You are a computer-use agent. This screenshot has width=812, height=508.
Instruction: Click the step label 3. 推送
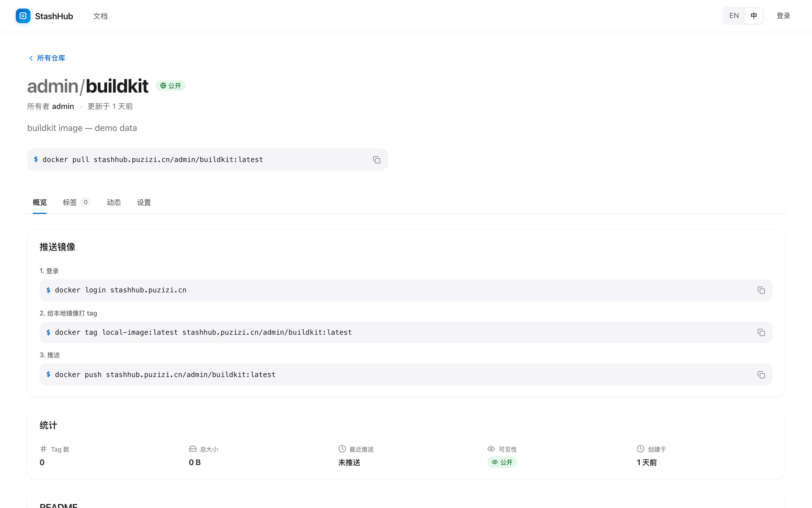tap(50, 355)
